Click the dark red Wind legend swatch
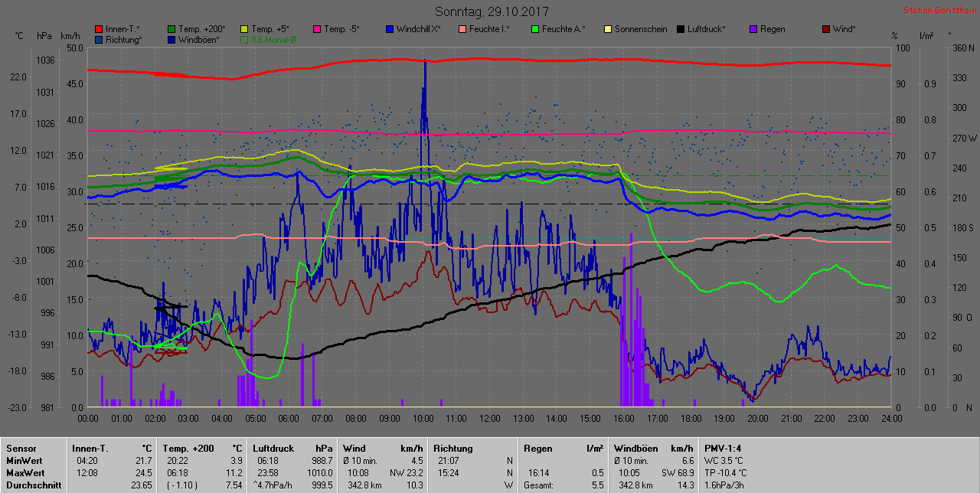 [825, 29]
